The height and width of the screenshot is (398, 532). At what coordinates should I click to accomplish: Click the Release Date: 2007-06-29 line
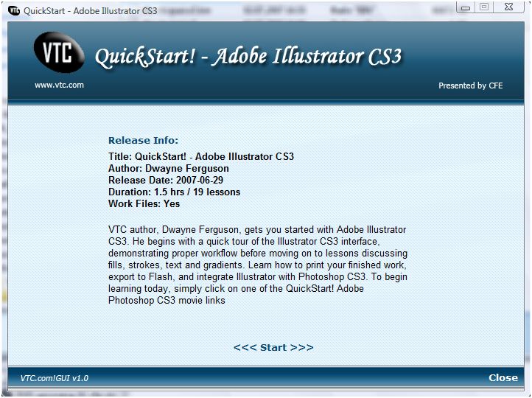[166, 180]
